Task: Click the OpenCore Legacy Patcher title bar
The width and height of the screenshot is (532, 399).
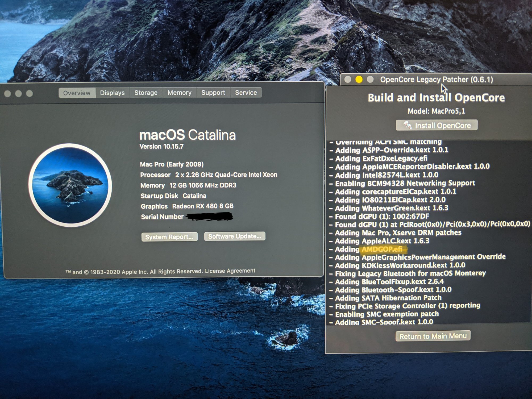Action: click(436, 80)
